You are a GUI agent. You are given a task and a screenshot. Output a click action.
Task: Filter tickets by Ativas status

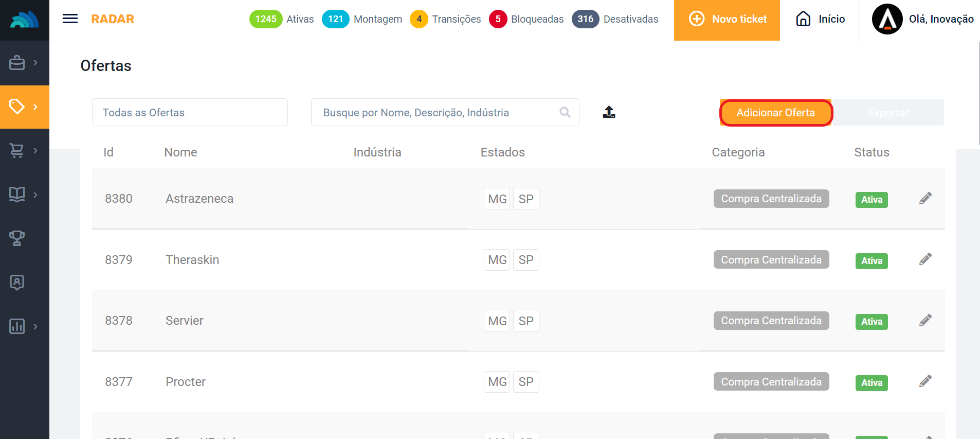(282, 19)
